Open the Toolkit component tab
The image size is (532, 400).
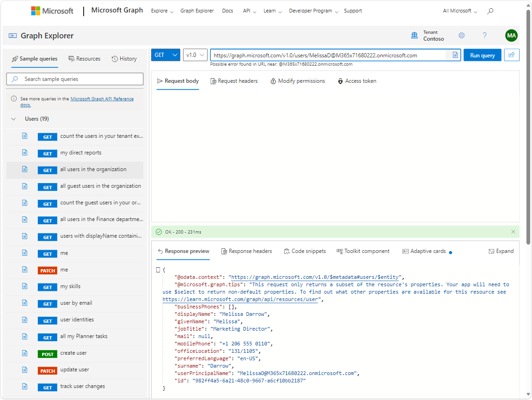(x=363, y=251)
